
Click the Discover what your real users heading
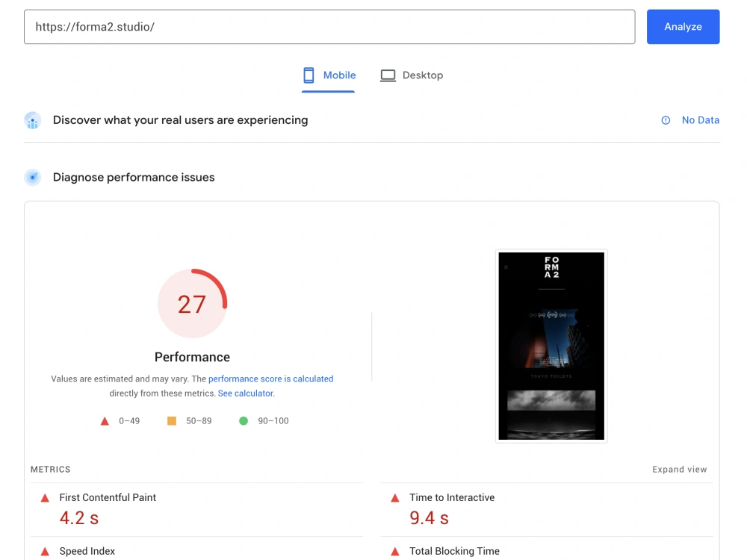(x=181, y=120)
